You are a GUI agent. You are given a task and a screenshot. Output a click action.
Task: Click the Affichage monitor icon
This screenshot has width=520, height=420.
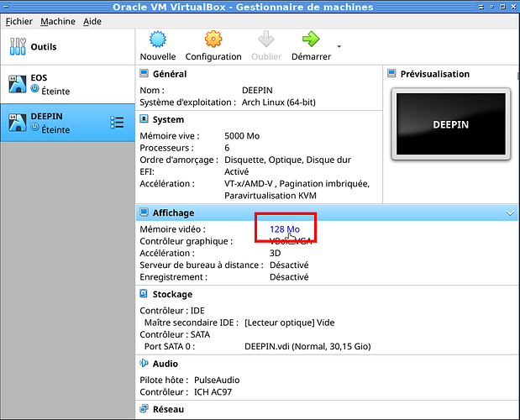click(144, 213)
